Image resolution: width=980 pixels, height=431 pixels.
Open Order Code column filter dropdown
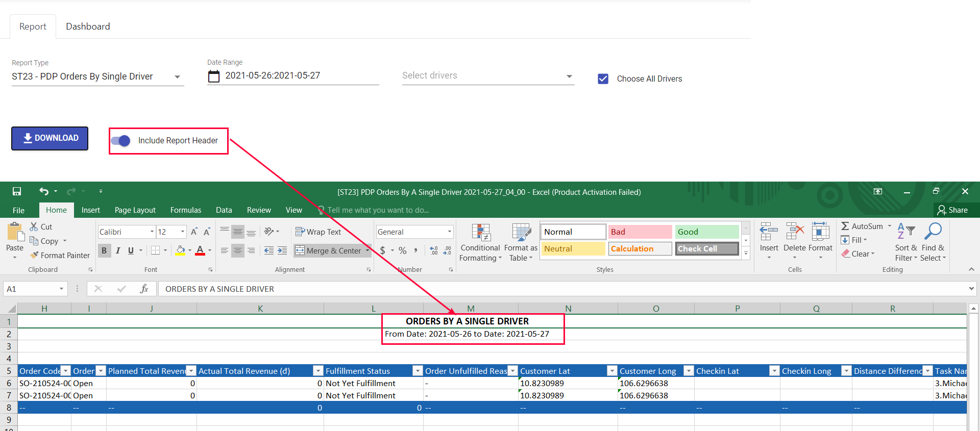click(x=65, y=371)
